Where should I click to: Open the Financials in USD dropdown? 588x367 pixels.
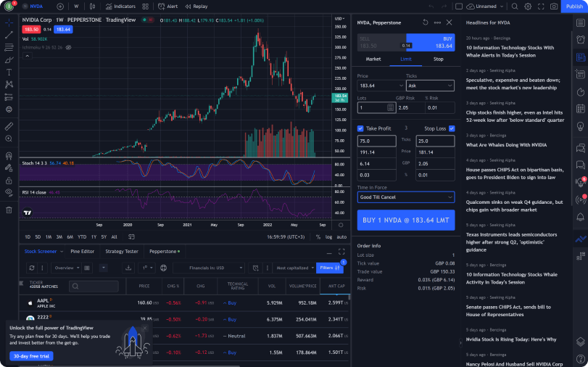click(209, 268)
